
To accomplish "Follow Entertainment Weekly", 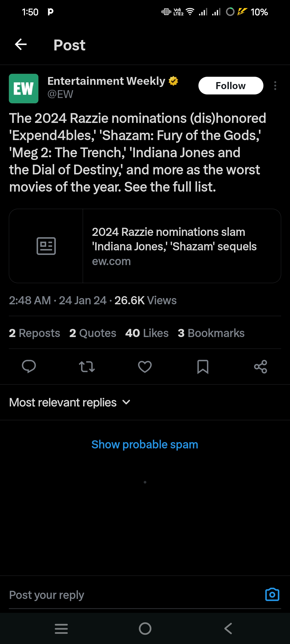I will 231,86.
